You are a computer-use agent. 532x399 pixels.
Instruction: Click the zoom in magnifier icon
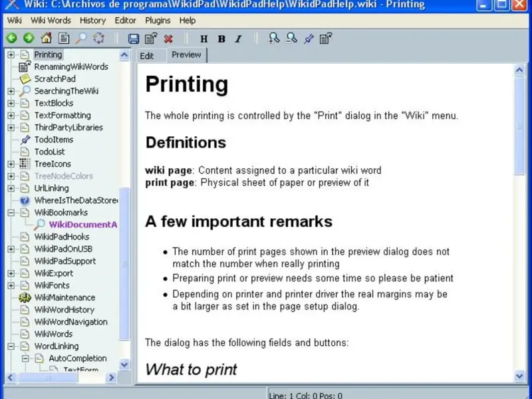tap(273, 38)
